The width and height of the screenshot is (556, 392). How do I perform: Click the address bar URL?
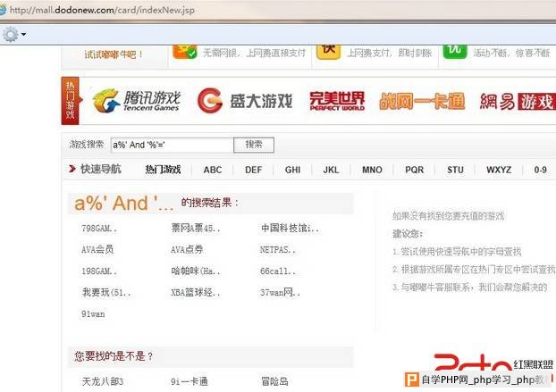coord(102,10)
